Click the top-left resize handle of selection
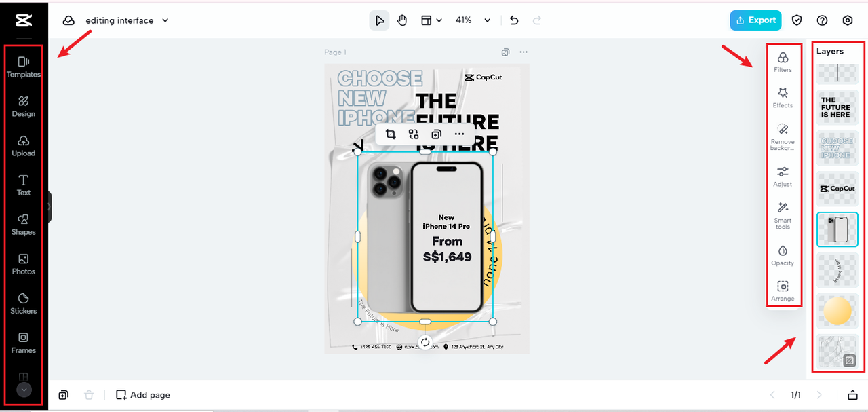This screenshot has height=412, width=868. (x=358, y=152)
